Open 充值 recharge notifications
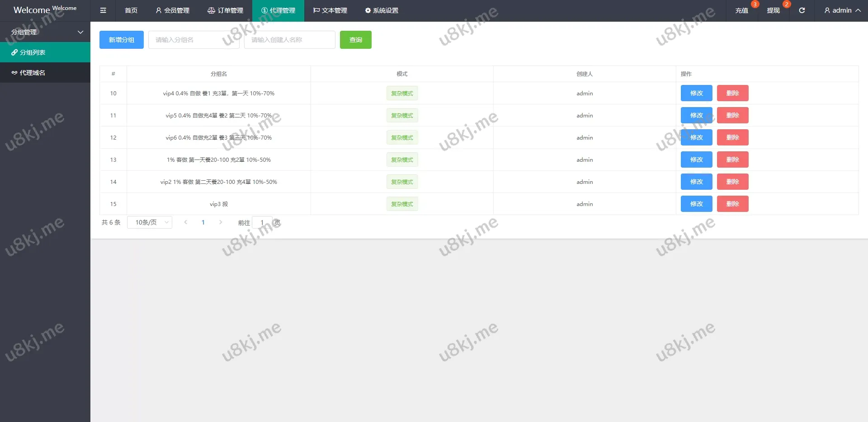Image resolution: width=868 pixels, height=422 pixels. [x=741, y=10]
